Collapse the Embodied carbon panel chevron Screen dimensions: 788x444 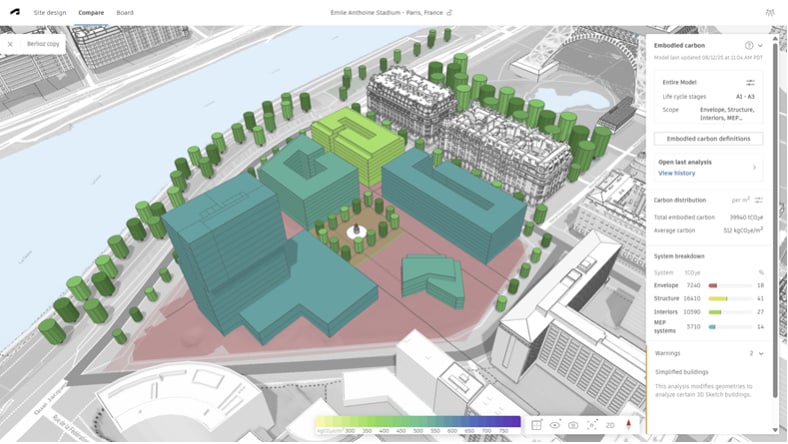click(x=760, y=45)
